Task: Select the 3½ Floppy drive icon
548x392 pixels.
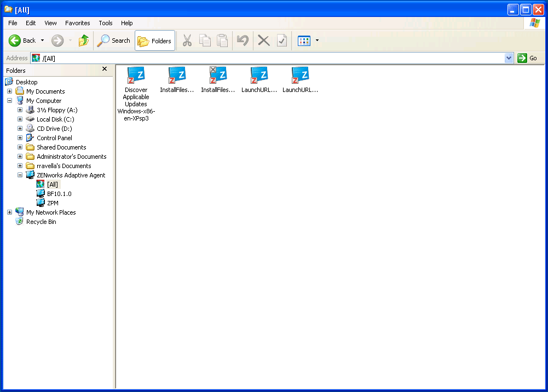Action: (30, 110)
